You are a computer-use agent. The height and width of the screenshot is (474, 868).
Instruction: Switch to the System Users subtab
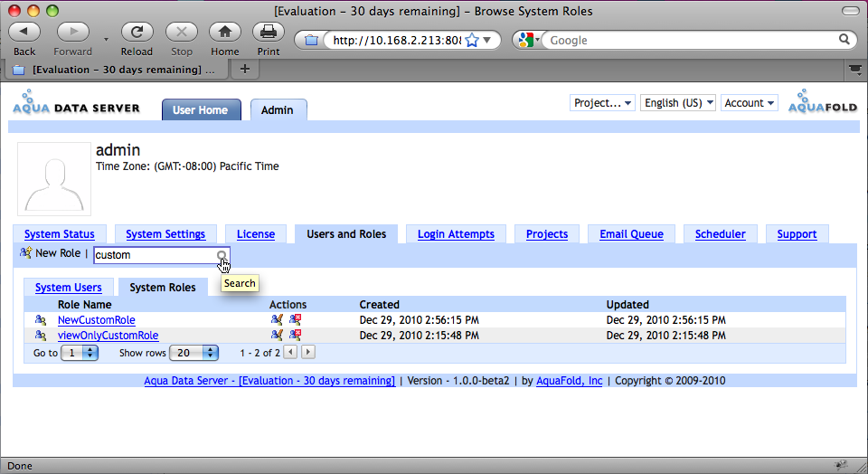[69, 288]
